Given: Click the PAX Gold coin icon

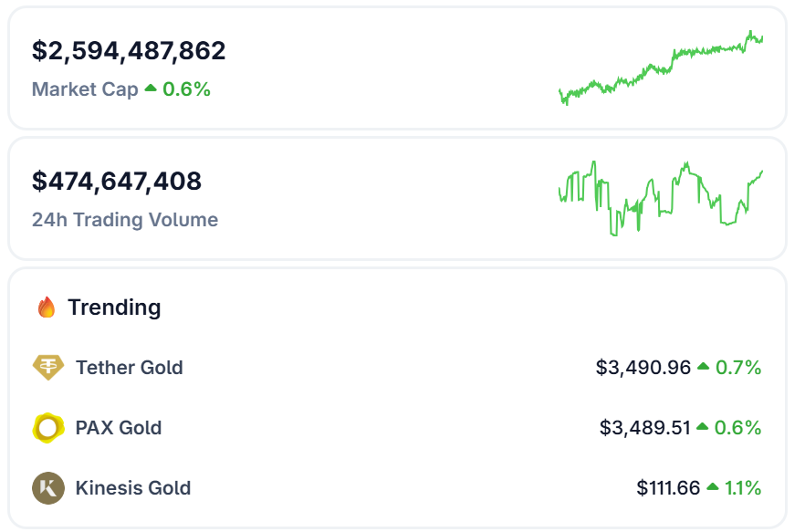Looking at the screenshot, I should coord(48,428).
